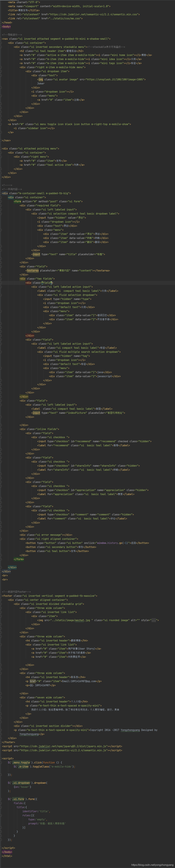This screenshot has height=868, width=175.
Task: Click the anchor line with "mini home icon"
Action: pos(86,55)
